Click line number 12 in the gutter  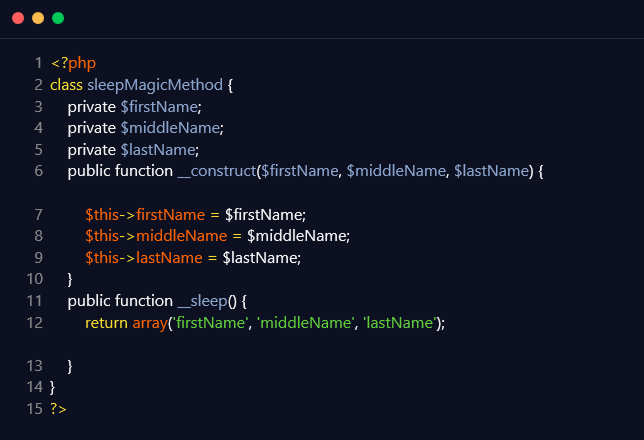[x=35, y=322]
